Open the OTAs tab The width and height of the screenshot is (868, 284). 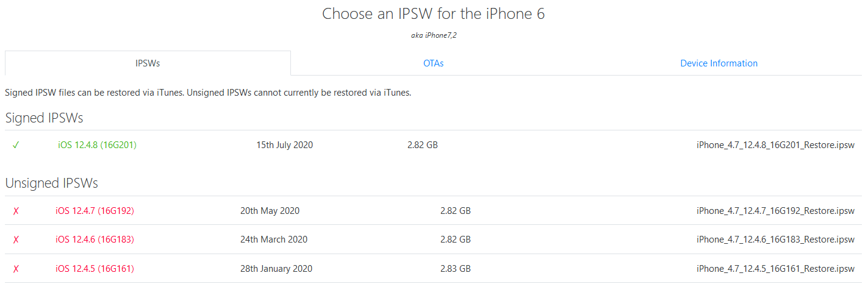tap(433, 63)
